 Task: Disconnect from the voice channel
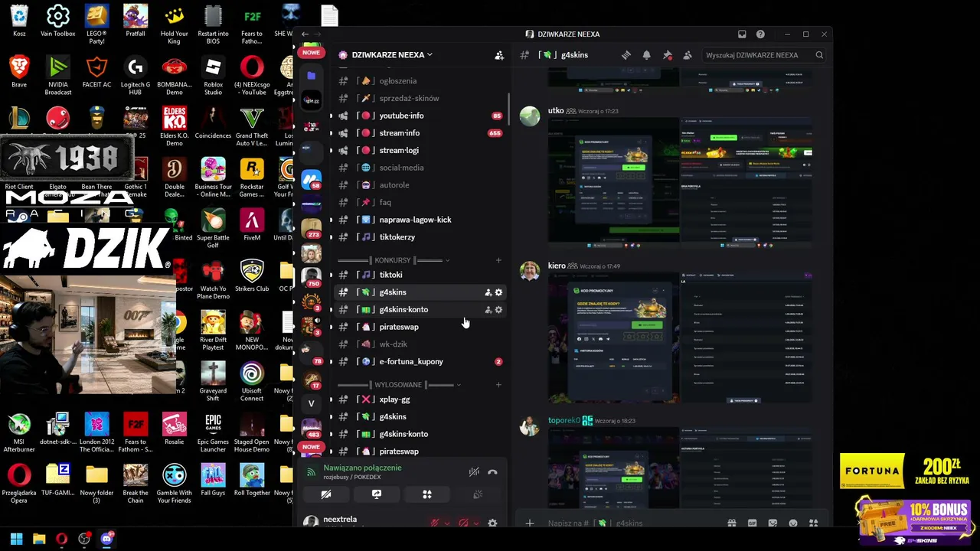pos(492,472)
